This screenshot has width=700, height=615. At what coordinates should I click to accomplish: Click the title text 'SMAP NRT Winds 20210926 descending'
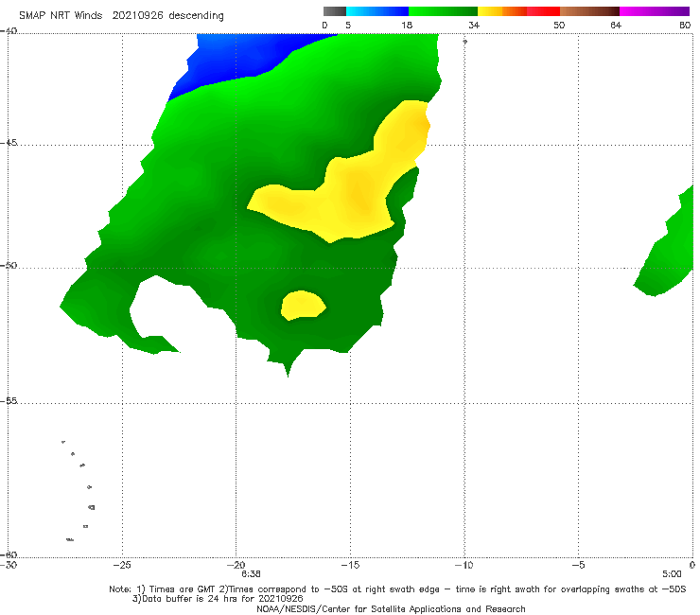121,15
